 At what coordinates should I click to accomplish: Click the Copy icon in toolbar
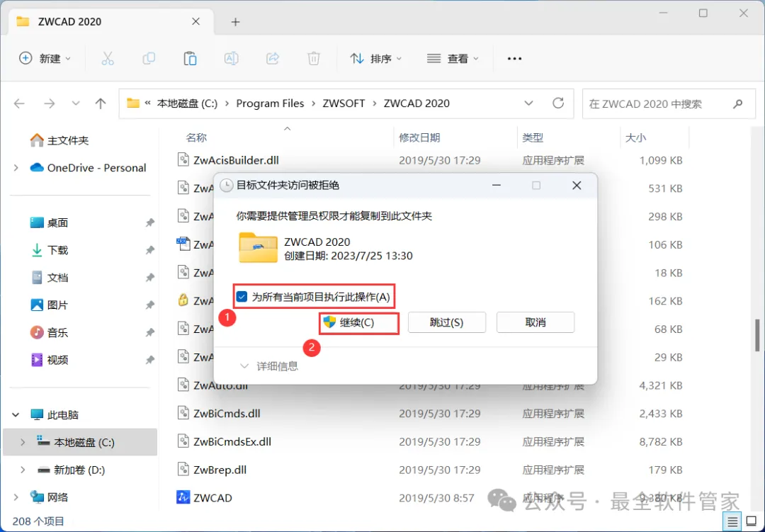(149, 59)
